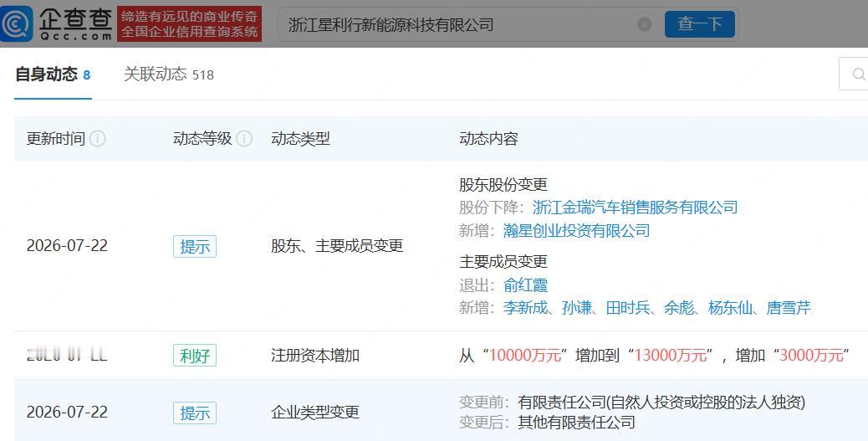
Task: Click the red value 3000万元
Action: (811, 355)
